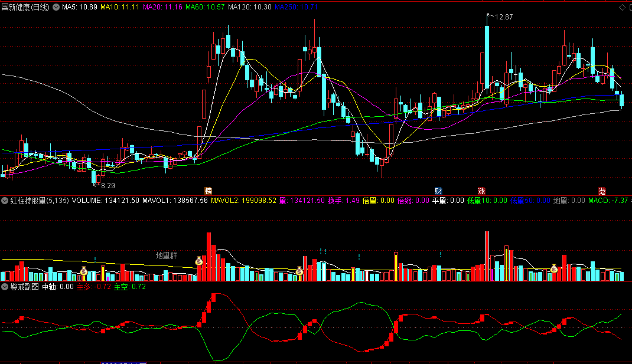Viewport: 632px width, 364px height.
Task: Click the green 主空: 0.72 value
Action: click(x=129, y=287)
